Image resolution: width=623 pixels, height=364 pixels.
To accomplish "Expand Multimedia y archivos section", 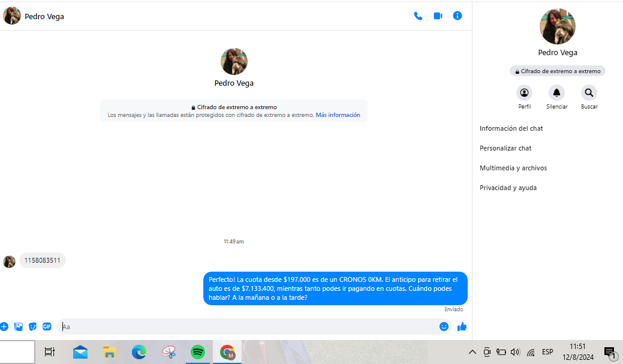I will (x=513, y=168).
